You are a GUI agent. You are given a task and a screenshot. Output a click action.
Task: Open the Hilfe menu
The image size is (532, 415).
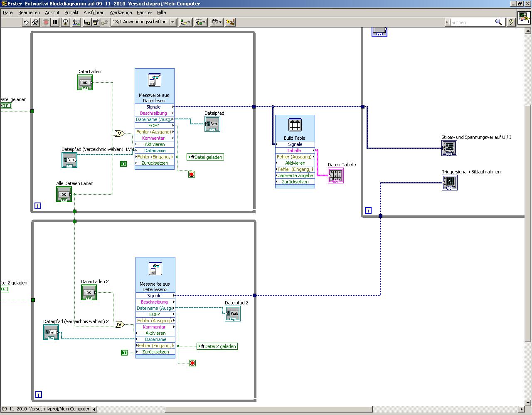[x=162, y=12]
